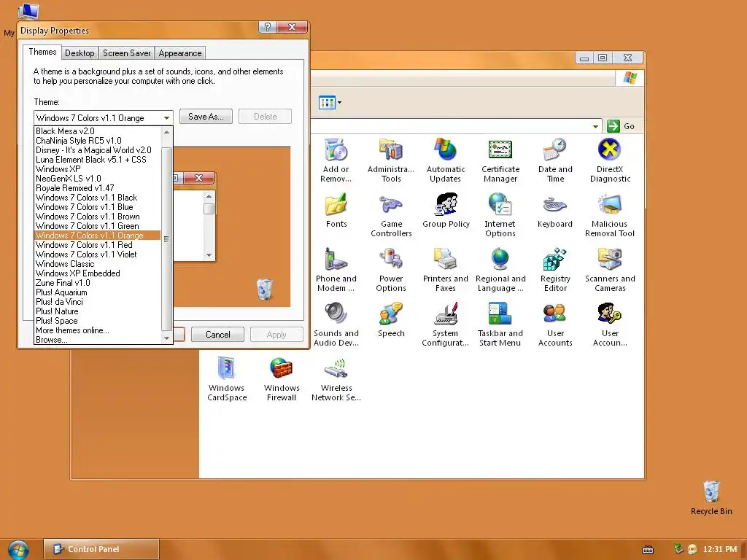Open User Accounts with two people icon
Viewport: 747px width, 560px height.
[555, 324]
